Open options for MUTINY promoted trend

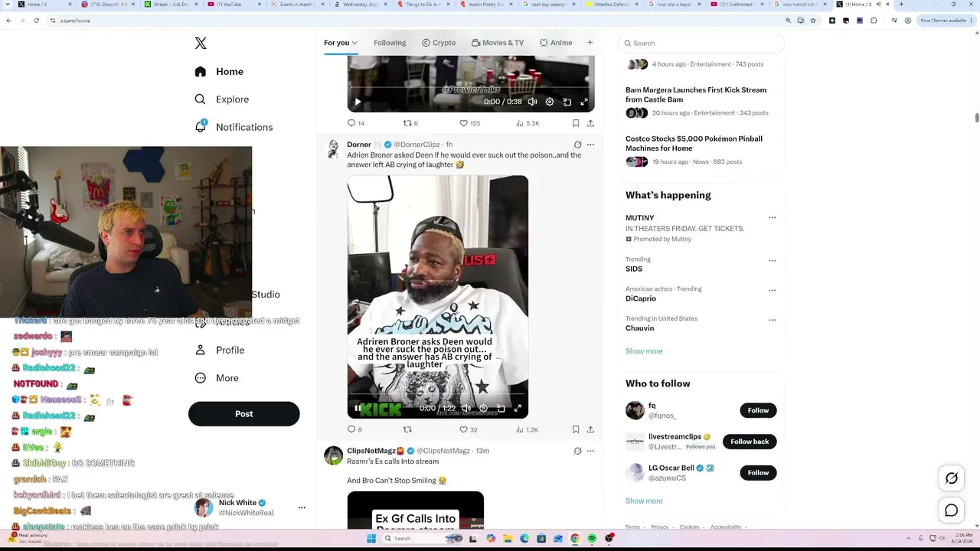pyautogui.click(x=772, y=218)
